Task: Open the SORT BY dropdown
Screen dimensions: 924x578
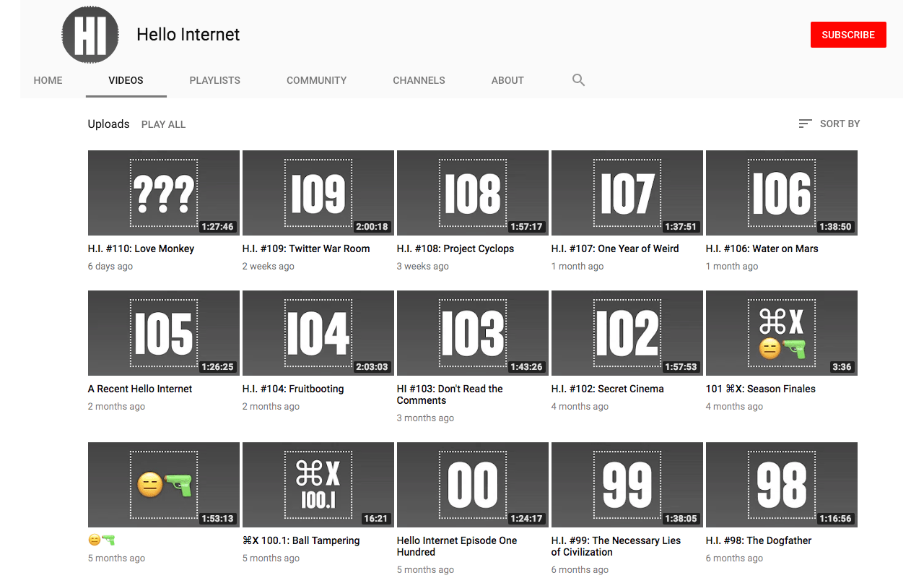Action: 829,124
